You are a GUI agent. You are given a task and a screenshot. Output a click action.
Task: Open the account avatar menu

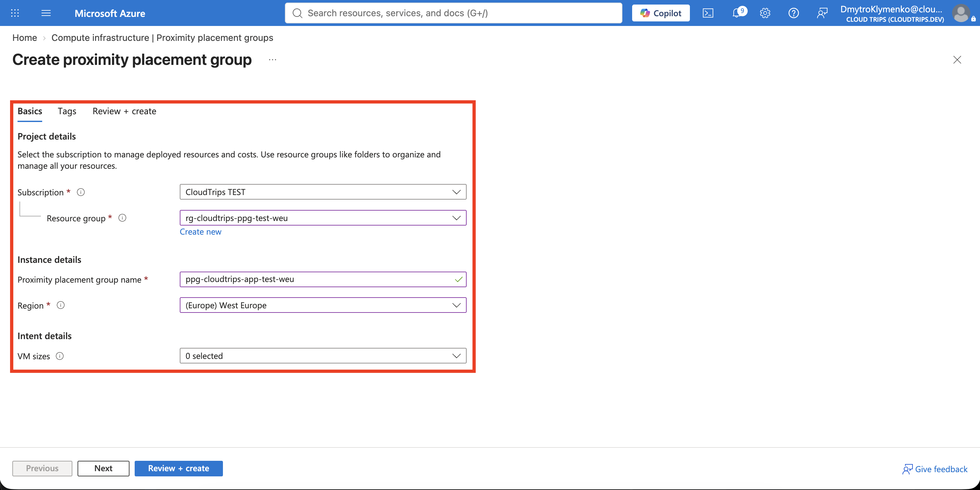coord(962,13)
